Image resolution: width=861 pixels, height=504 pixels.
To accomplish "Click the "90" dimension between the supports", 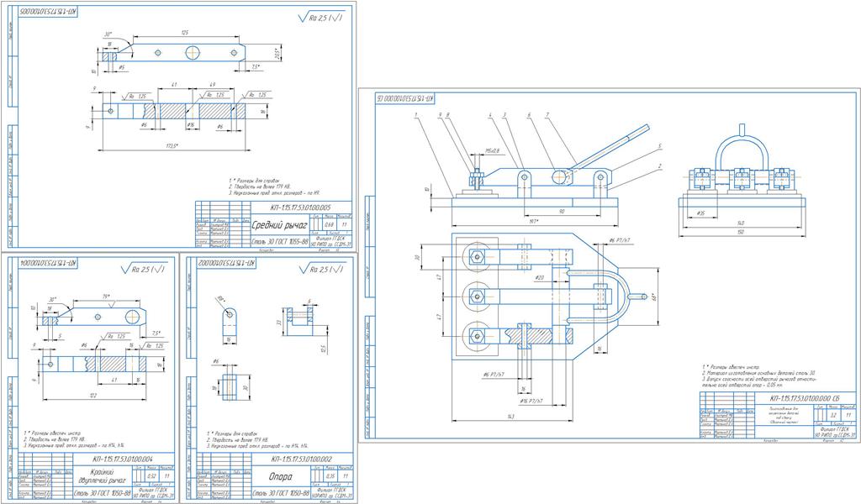I will pyautogui.click(x=562, y=211).
